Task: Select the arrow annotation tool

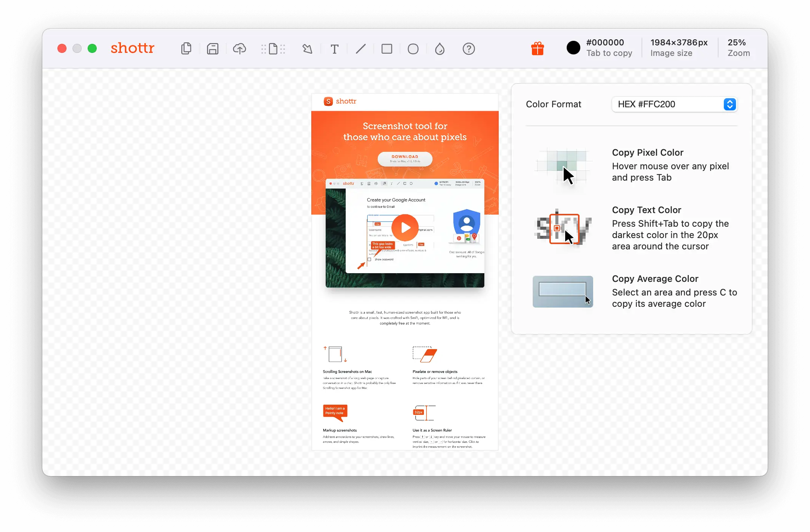Action: (307, 49)
